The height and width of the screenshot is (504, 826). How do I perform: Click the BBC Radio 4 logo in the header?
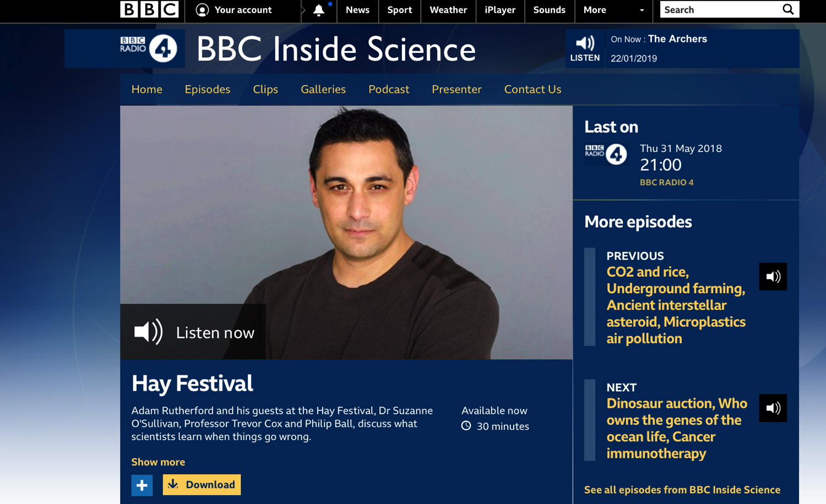(x=149, y=48)
